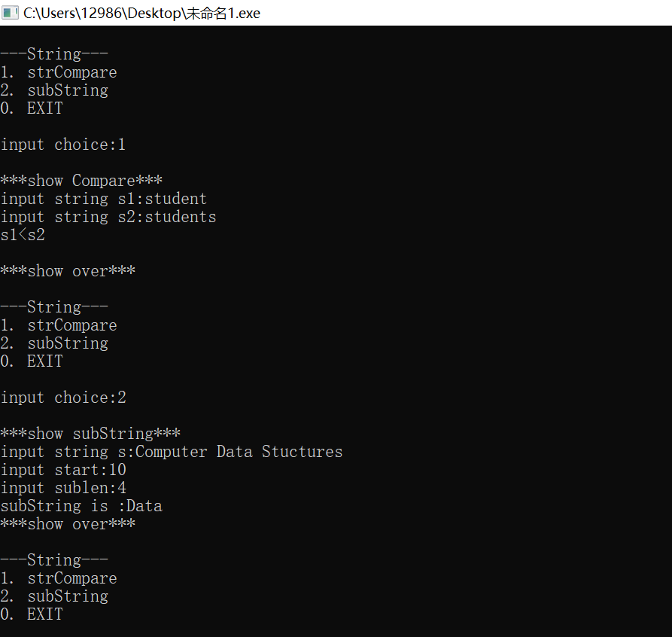Image resolution: width=672 pixels, height=637 pixels.
Task: Click the 'Computer Data Stuctures' input text
Action: (x=239, y=452)
